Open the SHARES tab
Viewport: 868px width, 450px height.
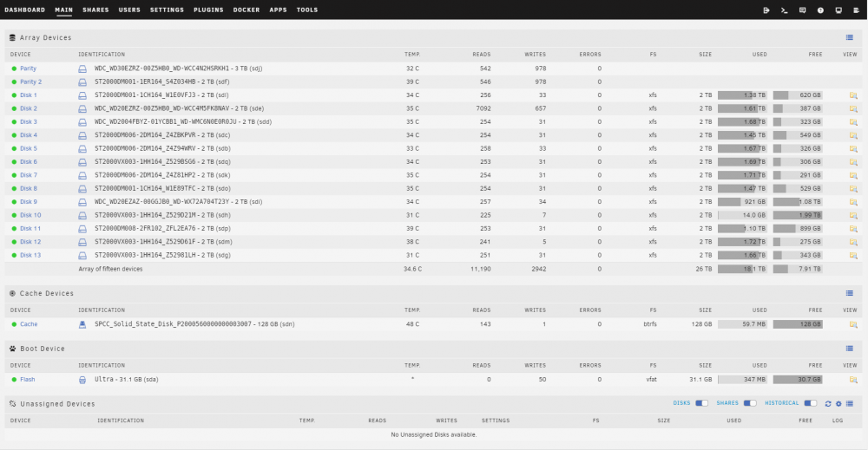(95, 10)
